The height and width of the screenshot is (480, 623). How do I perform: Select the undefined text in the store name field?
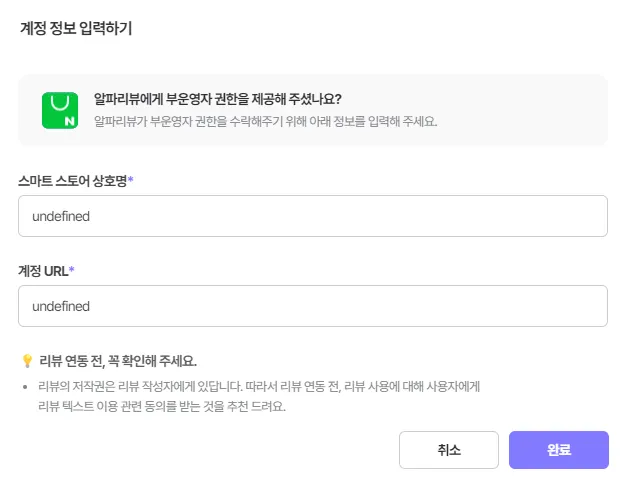(x=61, y=216)
